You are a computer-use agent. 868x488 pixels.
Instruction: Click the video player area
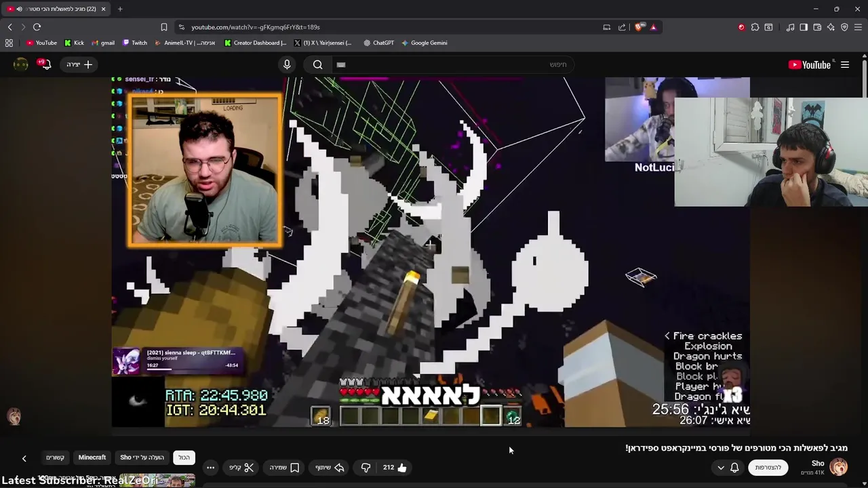[x=431, y=252]
